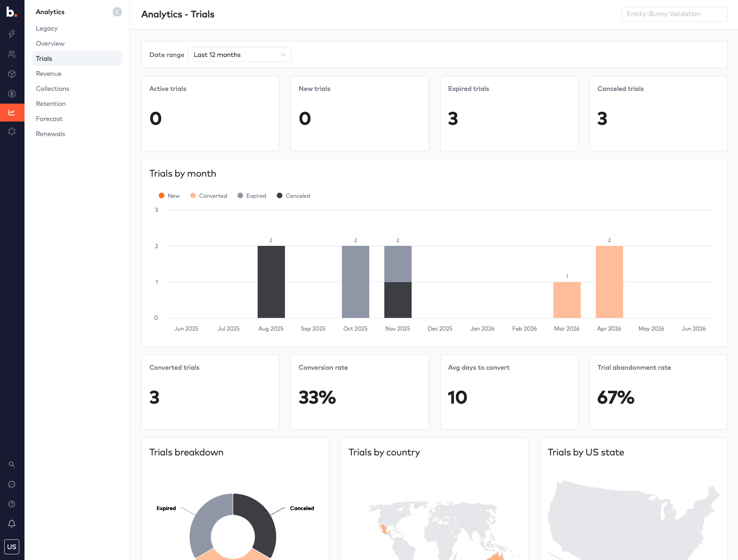
Task: Open the help question mark icon
Action: 12,504
